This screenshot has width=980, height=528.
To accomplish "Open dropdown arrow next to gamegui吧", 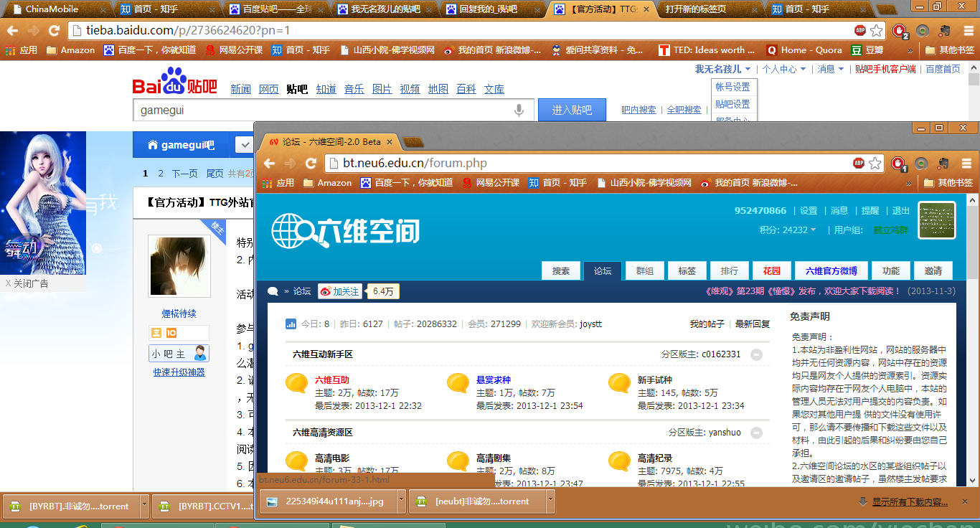I will [x=245, y=145].
